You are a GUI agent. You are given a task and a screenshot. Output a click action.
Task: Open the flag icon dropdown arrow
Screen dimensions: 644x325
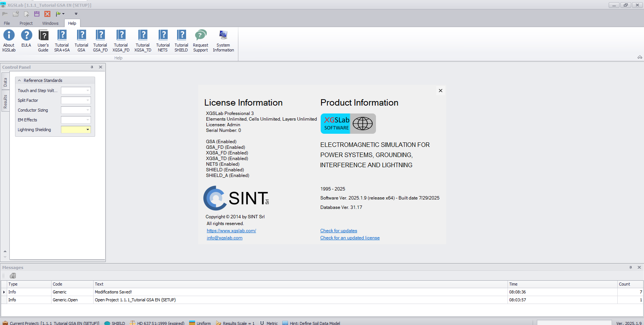click(64, 14)
